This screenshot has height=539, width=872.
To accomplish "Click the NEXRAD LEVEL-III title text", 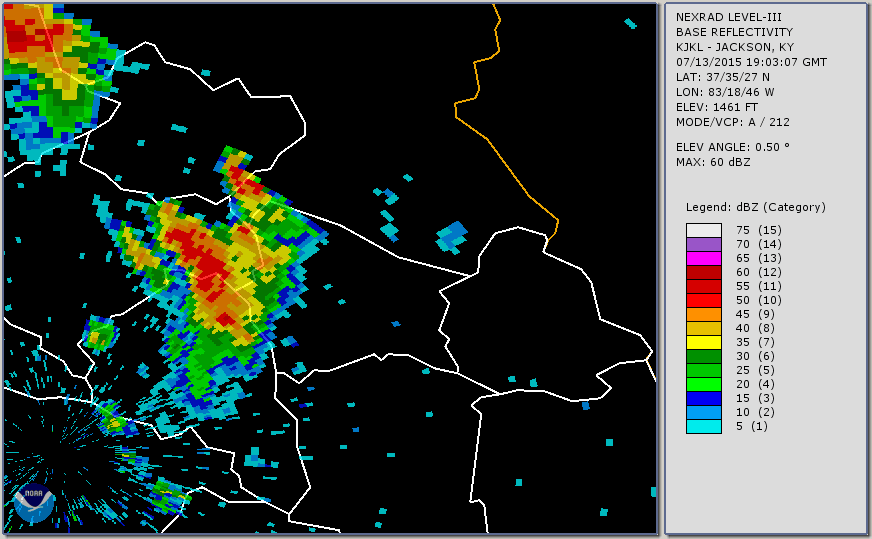I will click(729, 17).
